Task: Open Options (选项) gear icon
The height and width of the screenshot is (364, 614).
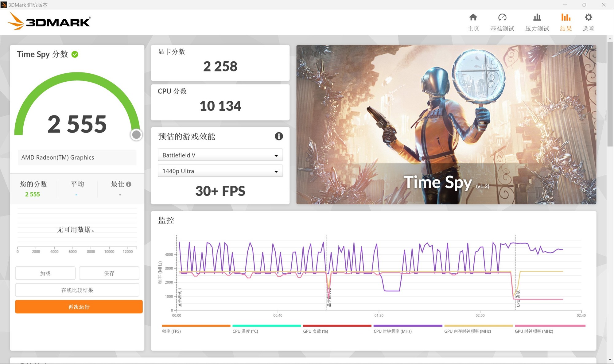Action: point(589,17)
